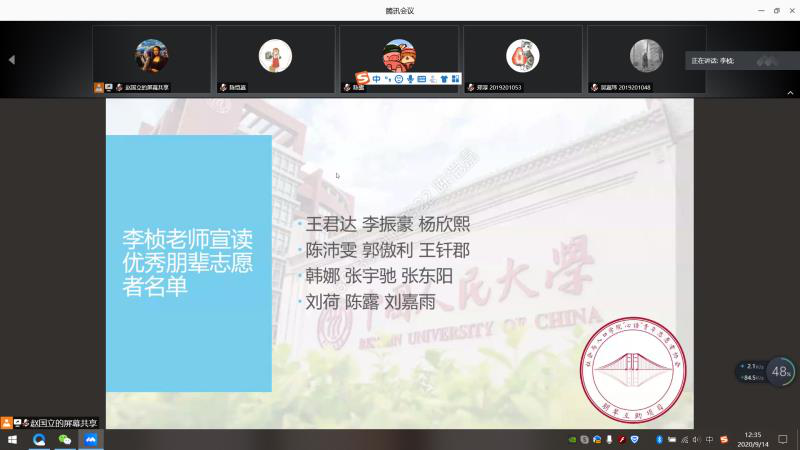Toggle Sogou Chinese/English mode 中 button
The width and height of the screenshot is (800, 450).
tap(376, 78)
